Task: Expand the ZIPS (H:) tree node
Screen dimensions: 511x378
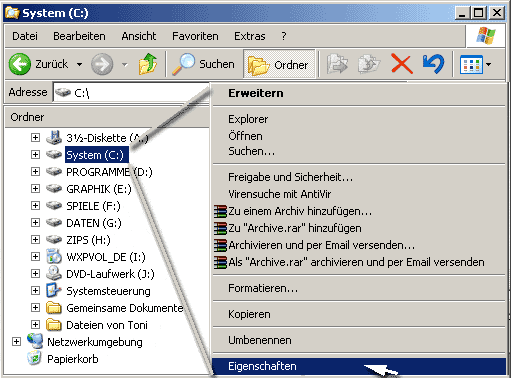Action: [x=35, y=240]
